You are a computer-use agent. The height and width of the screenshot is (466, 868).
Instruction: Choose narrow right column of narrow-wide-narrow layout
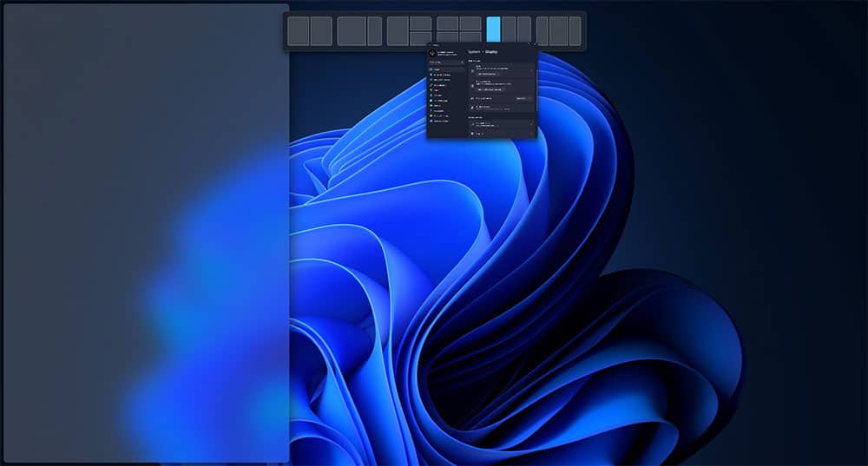(x=575, y=31)
